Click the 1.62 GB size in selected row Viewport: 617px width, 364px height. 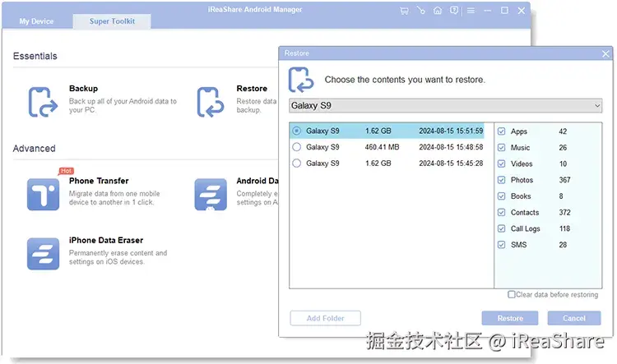(378, 131)
